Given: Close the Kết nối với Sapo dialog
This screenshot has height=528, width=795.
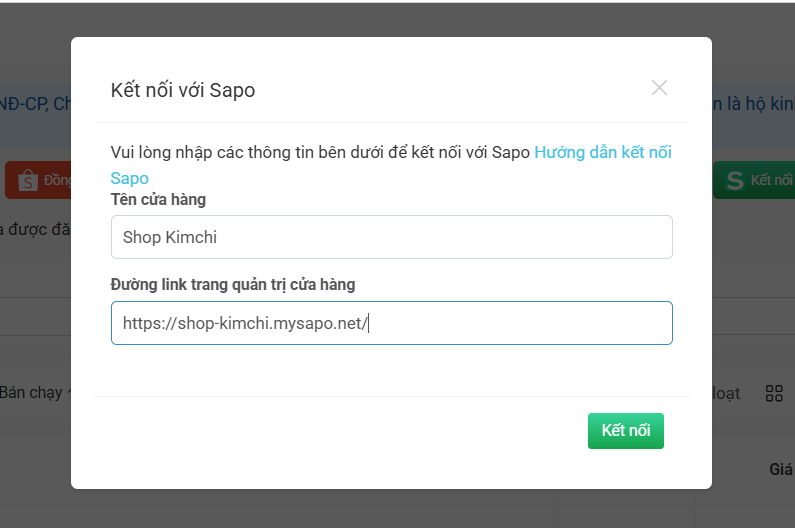Looking at the screenshot, I should tap(659, 88).
